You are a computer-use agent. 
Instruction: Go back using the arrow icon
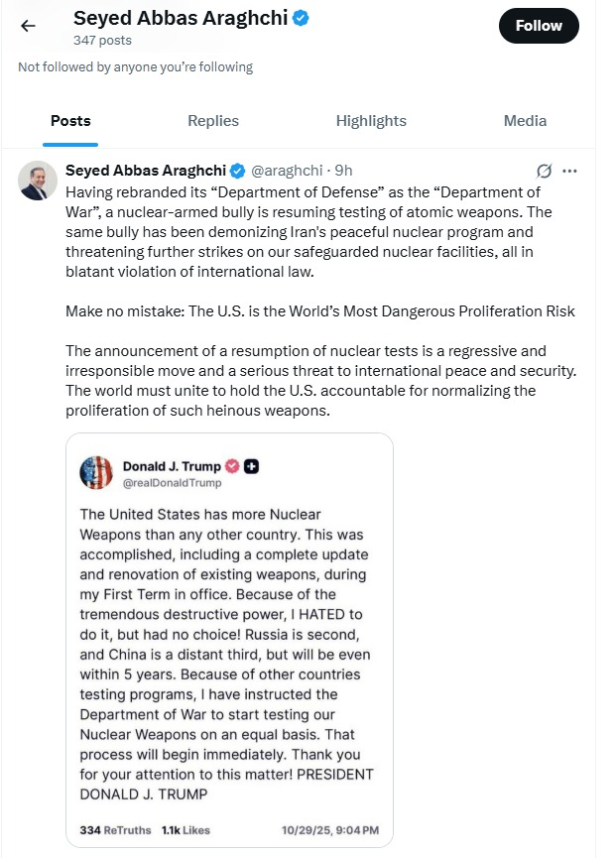[x=28, y=27]
